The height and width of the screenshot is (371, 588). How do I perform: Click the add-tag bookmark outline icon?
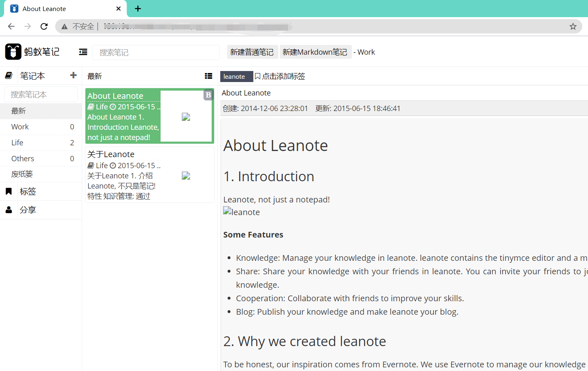click(257, 76)
